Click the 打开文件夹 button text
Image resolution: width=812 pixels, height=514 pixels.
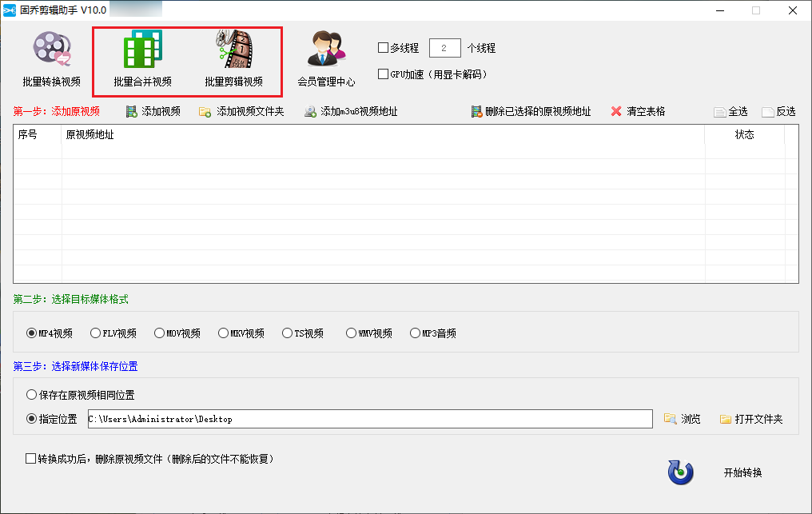(758, 419)
